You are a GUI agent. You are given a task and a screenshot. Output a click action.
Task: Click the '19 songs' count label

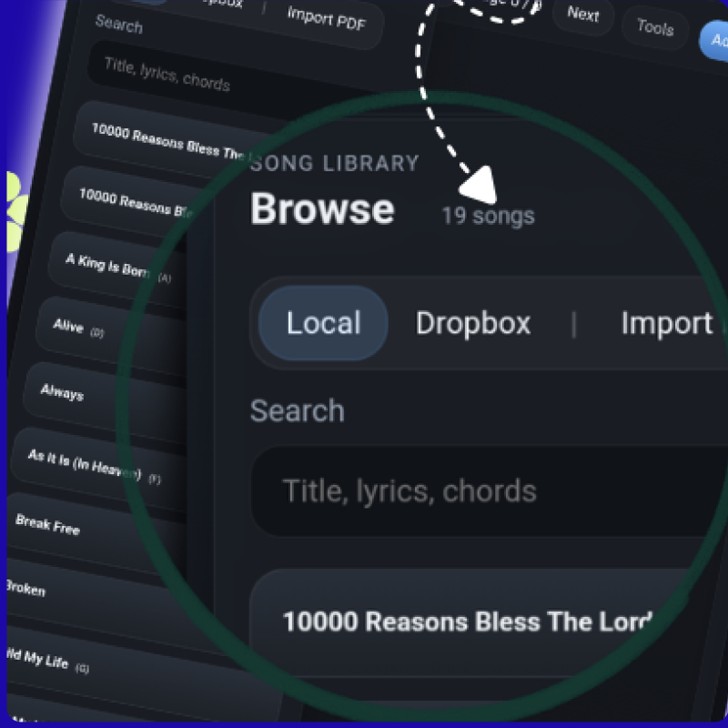[x=488, y=216]
